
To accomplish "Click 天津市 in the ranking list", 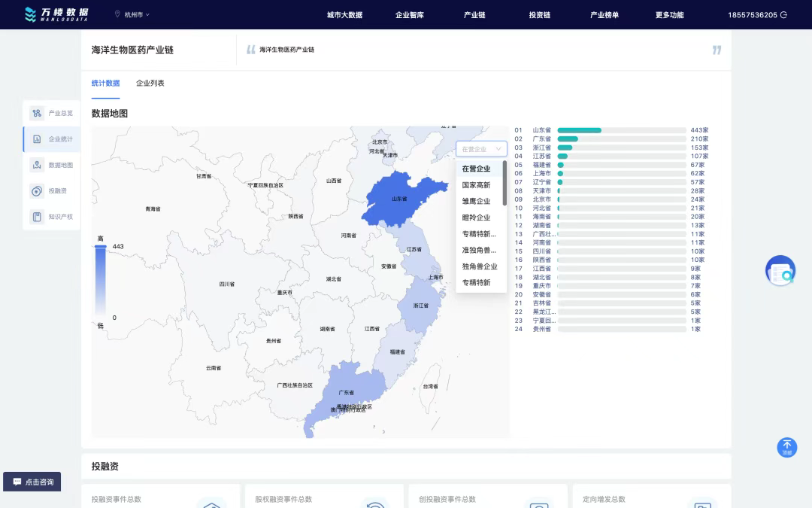I will point(541,190).
